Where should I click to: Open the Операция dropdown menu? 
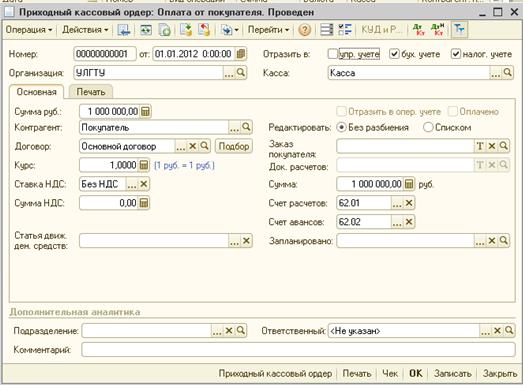click(x=29, y=30)
